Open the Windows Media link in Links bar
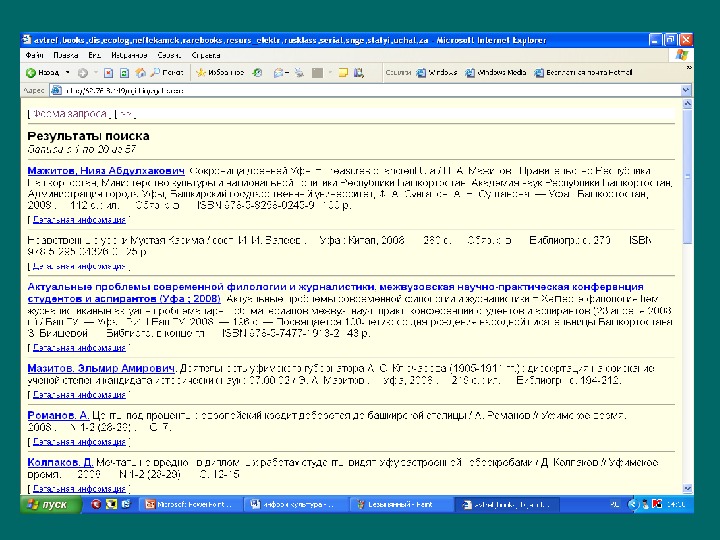Image resolution: width=720 pixels, height=540 pixels. pos(495,73)
